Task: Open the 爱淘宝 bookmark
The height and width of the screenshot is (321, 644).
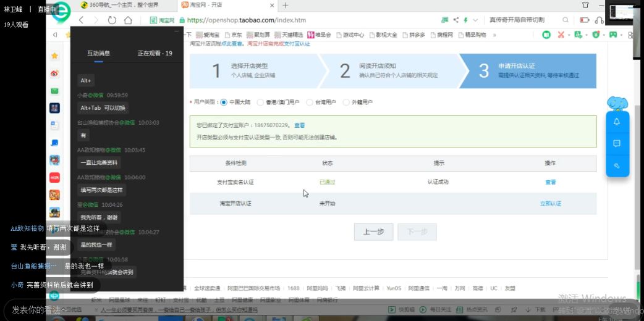Action: [x=208, y=35]
